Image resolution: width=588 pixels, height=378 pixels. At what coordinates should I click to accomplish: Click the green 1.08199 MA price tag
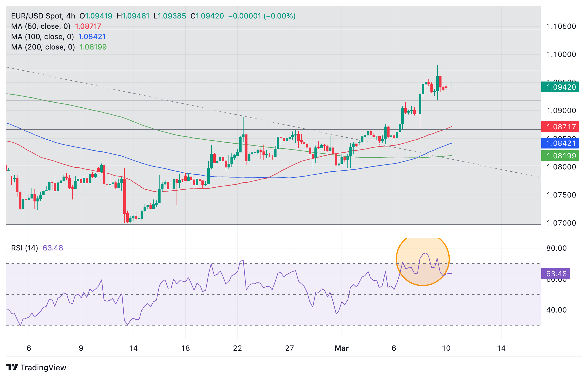pyautogui.click(x=560, y=156)
